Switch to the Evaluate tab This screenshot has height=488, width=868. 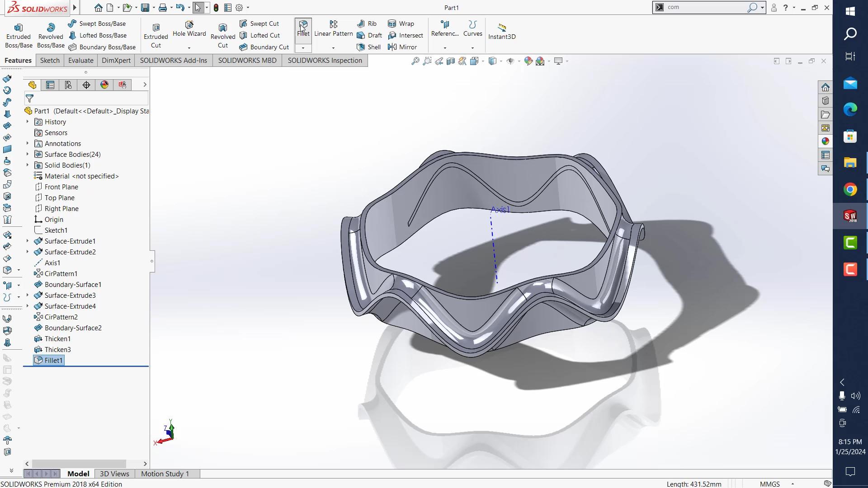(80, 61)
